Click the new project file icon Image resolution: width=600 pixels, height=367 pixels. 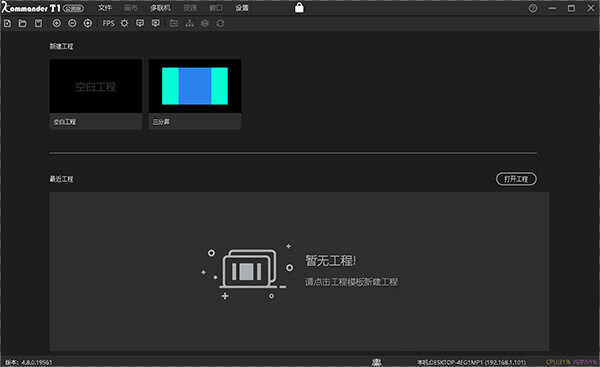(7, 23)
